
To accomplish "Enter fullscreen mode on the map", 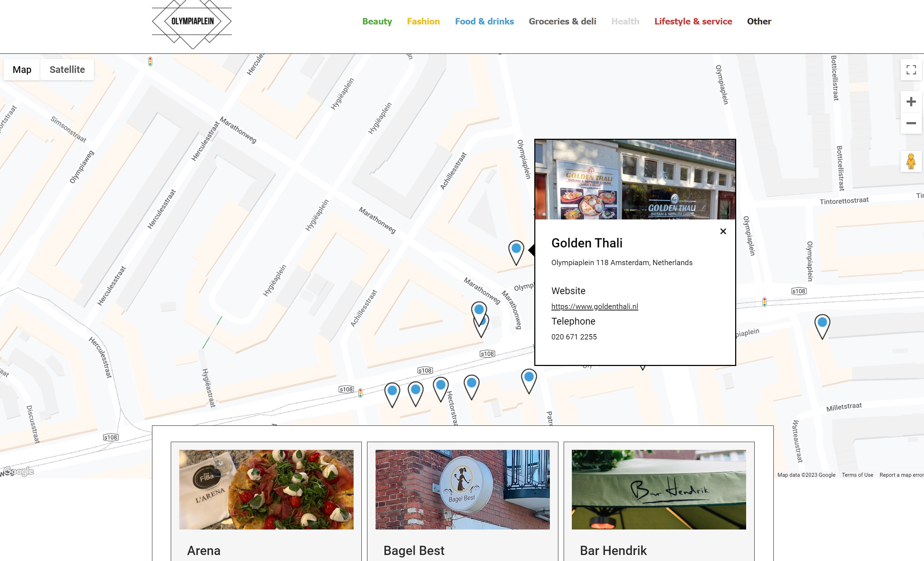I will pyautogui.click(x=911, y=69).
